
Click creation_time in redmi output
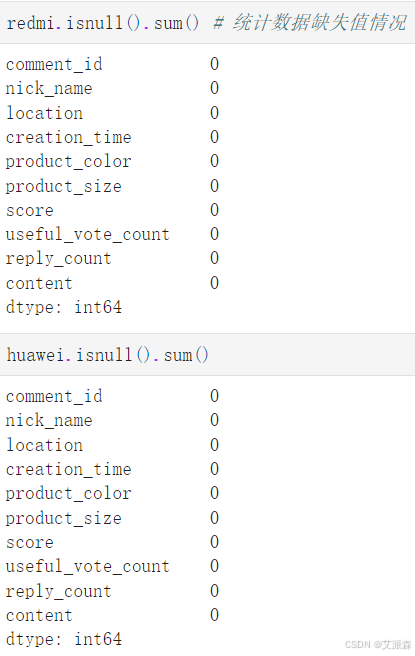[x=69, y=137]
